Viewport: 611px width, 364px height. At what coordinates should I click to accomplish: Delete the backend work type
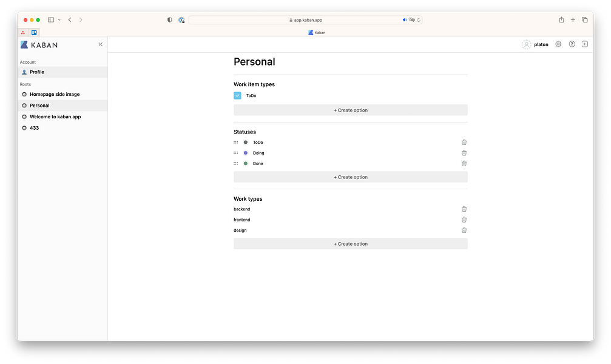coord(464,209)
